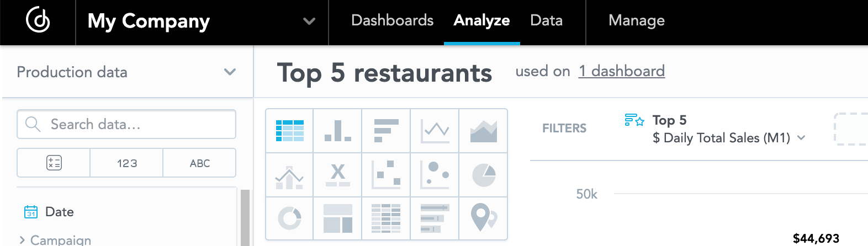
Task: Go to the Dashboards tab
Action: pos(392,21)
